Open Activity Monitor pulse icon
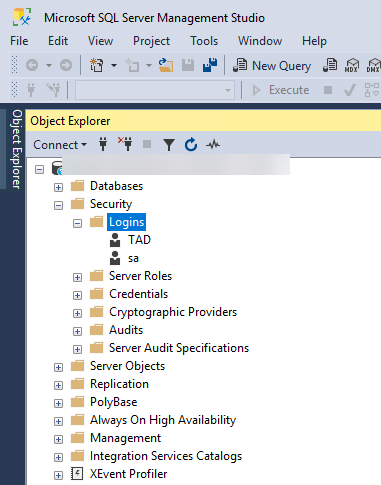 (213, 145)
